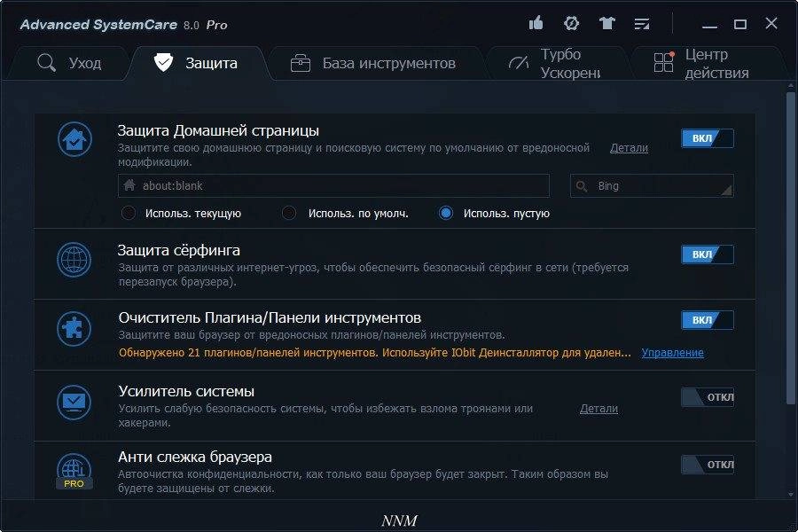Image resolution: width=798 pixels, height=532 pixels.
Task: Select the Использ. пустую radio button
Action: tap(446, 213)
